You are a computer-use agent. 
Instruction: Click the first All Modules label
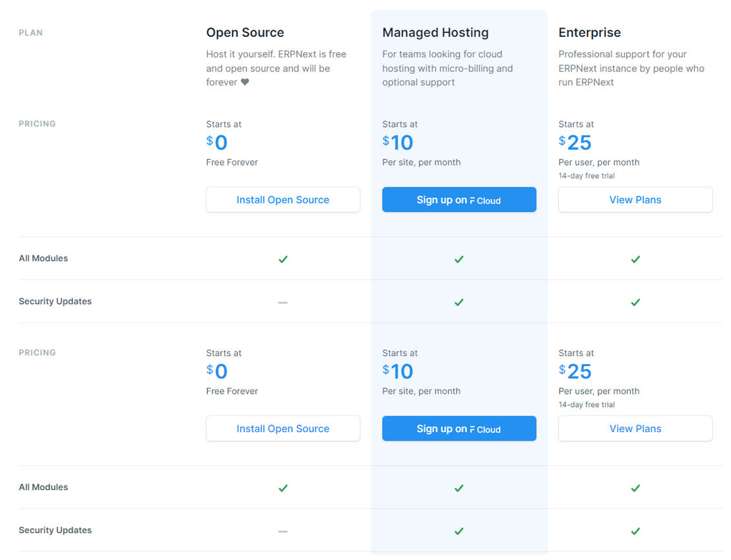click(44, 259)
